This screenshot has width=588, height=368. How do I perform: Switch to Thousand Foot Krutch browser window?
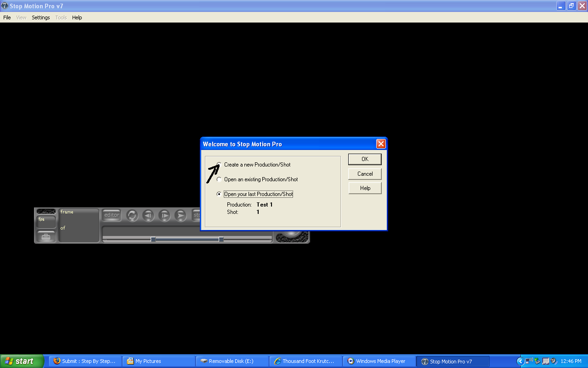tap(306, 361)
